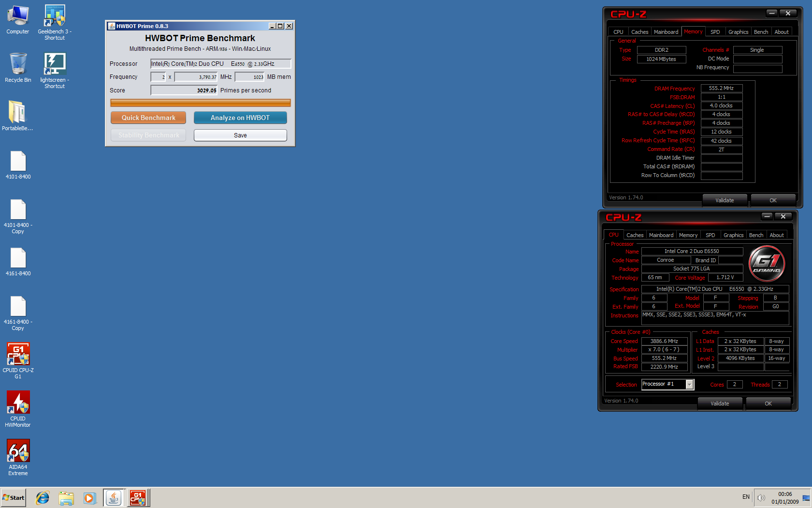Viewport: 812px width, 508px height.
Task: Click the DRAM Frequency 555.2 MHz value
Action: coord(722,89)
